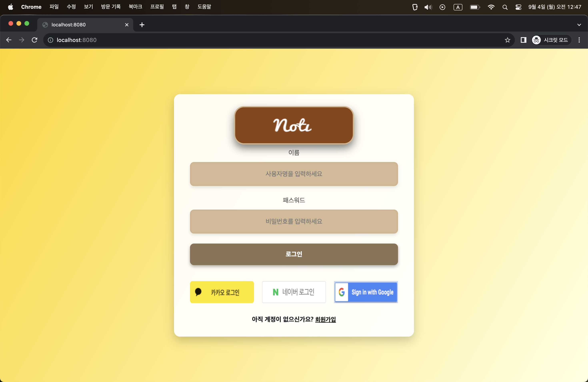This screenshot has height=382, width=588.
Task: Open the 북마크 menu
Action: (135, 7)
